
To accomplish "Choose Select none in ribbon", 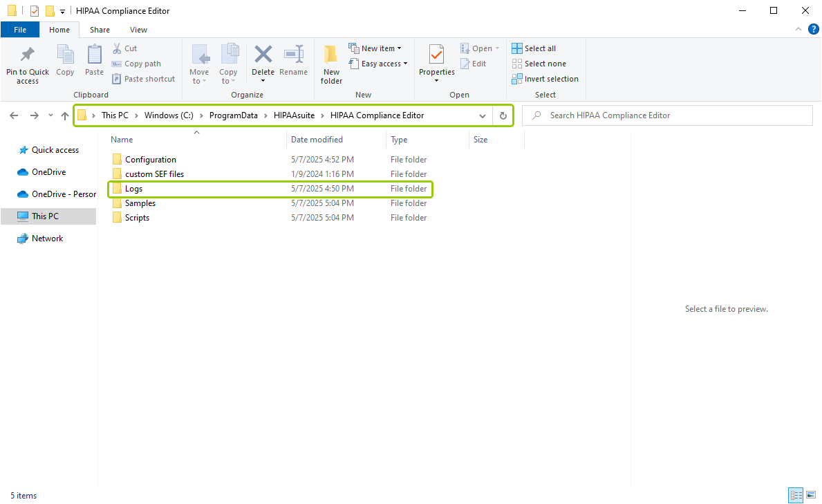I will [x=539, y=64].
